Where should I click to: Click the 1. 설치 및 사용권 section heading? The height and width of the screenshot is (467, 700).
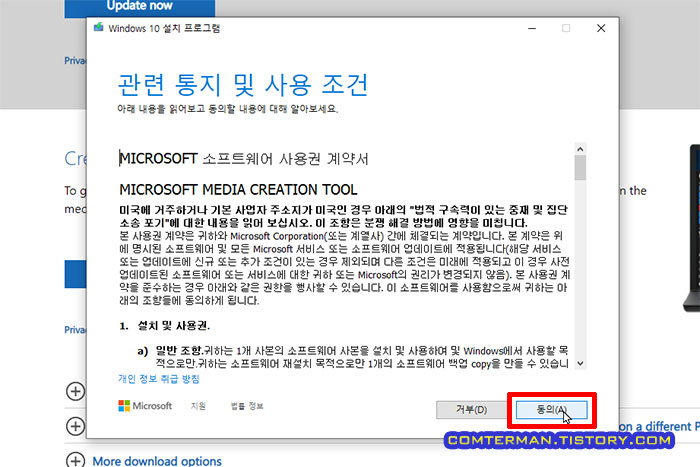click(x=165, y=326)
